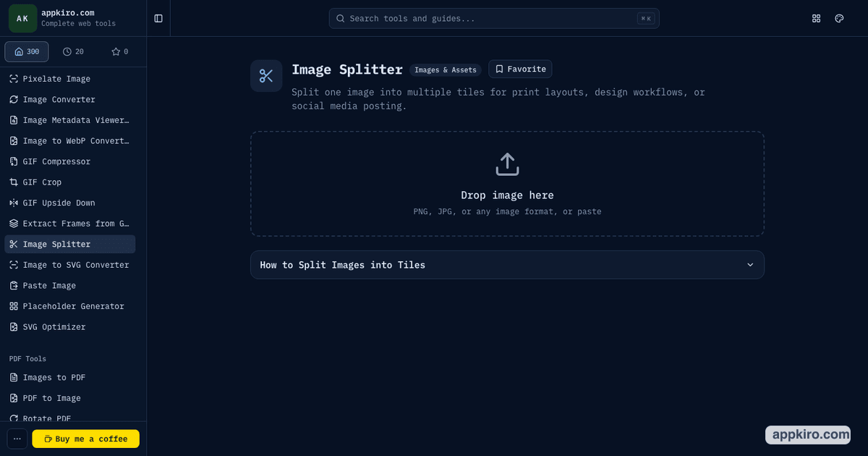The width and height of the screenshot is (868, 456).
Task: Click the GIF Compressor icon
Action: 13,161
